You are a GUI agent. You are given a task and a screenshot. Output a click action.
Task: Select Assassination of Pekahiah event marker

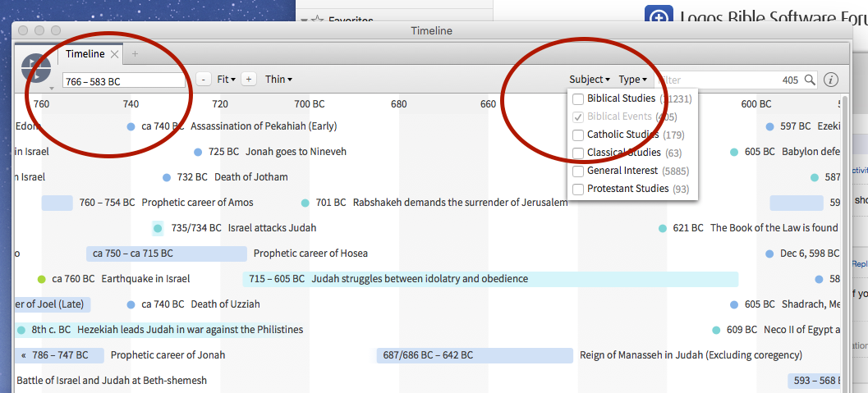pos(131,126)
